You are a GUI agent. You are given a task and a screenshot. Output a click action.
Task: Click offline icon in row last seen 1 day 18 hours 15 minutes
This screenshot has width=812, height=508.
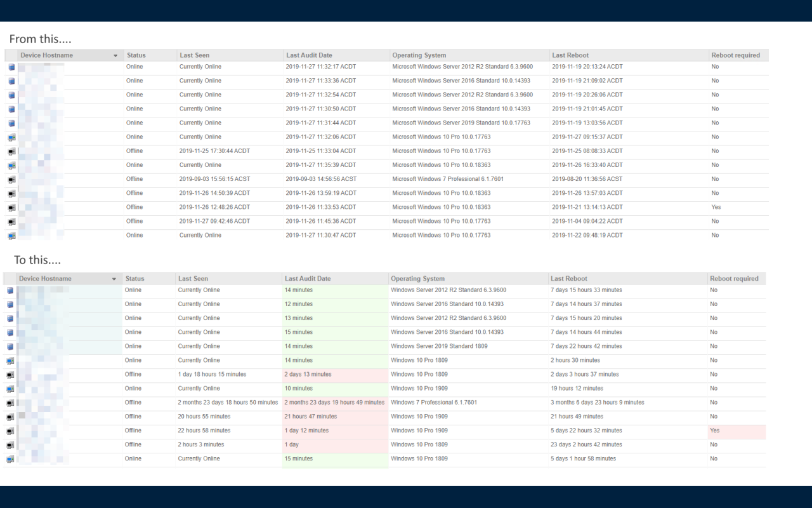pos(10,375)
